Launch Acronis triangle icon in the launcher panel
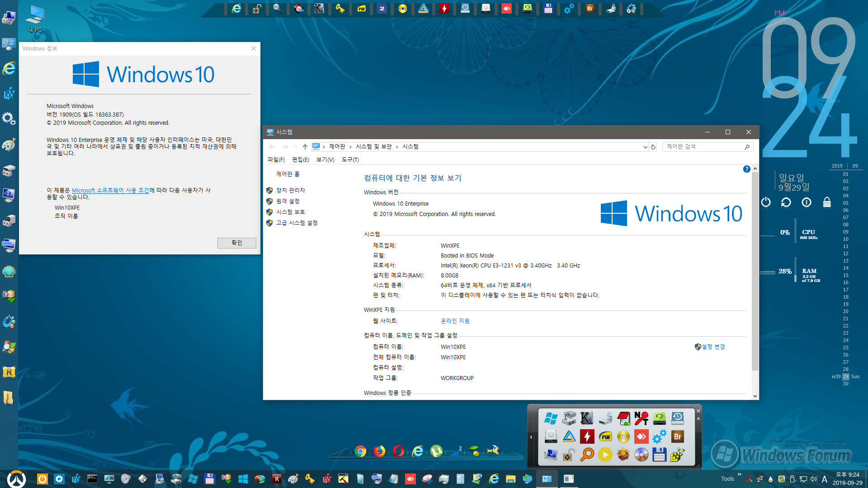This screenshot has width=868, height=488. click(569, 436)
